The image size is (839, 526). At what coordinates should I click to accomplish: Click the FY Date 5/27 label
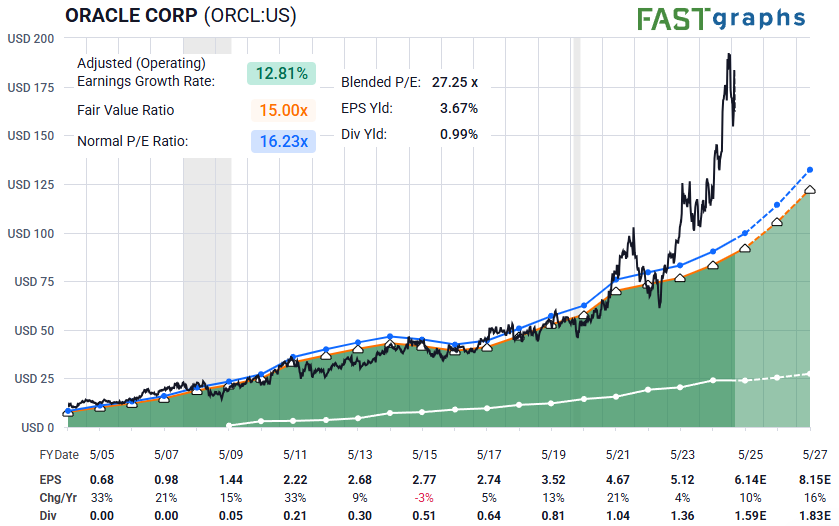point(815,455)
